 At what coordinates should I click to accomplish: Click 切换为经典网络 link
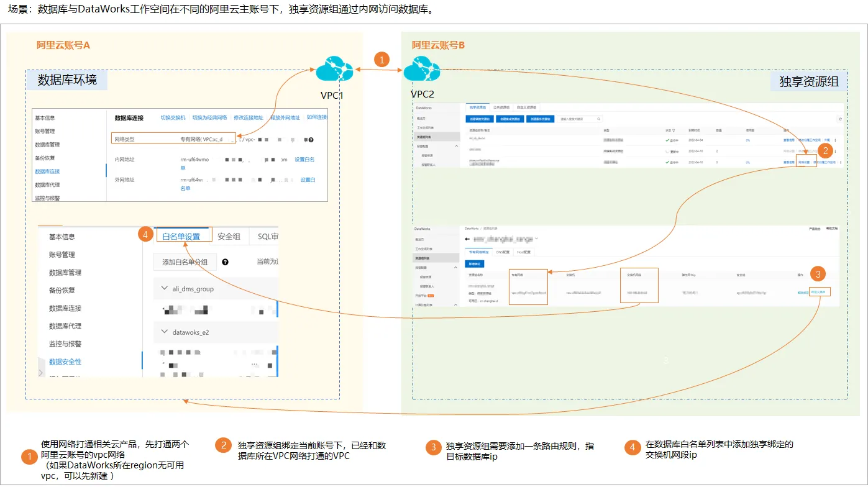pyautogui.click(x=209, y=117)
